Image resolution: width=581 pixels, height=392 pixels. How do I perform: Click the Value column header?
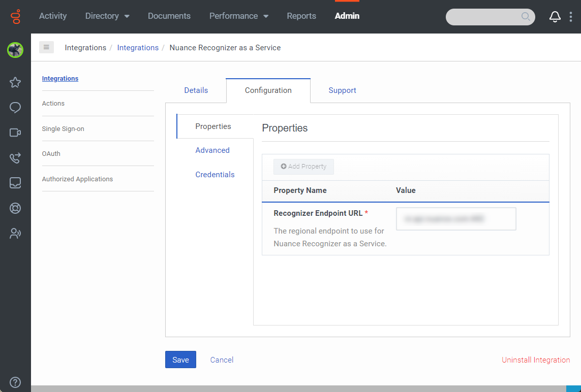(406, 190)
